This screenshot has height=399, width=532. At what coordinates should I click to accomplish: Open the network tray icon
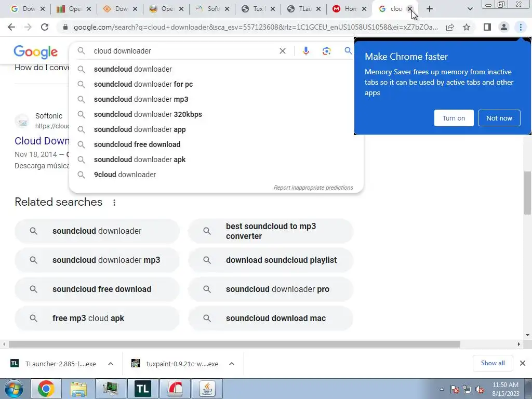click(x=467, y=390)
